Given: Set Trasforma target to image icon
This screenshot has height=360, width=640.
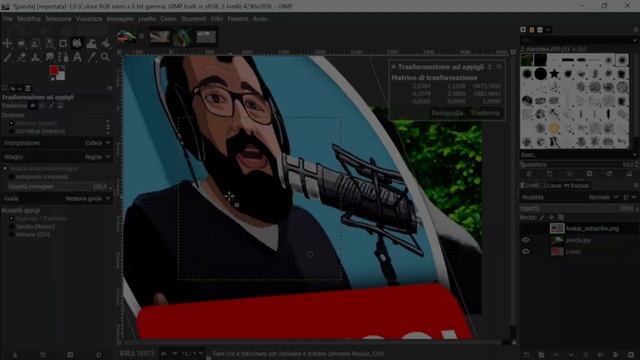Looking at the screenshot, I should [x=60, y=106].
